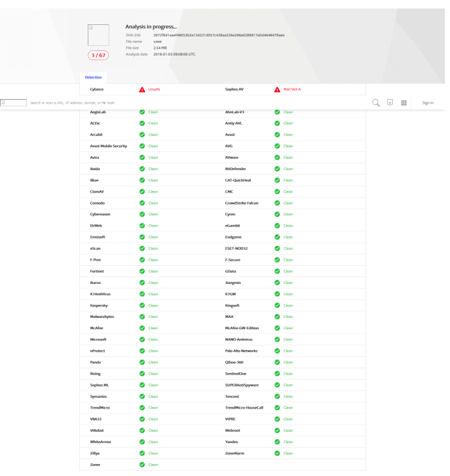This screenshot has width=450, height=476.
Task: Click the green check icon for AegisLab
Action: click(143, 113)
